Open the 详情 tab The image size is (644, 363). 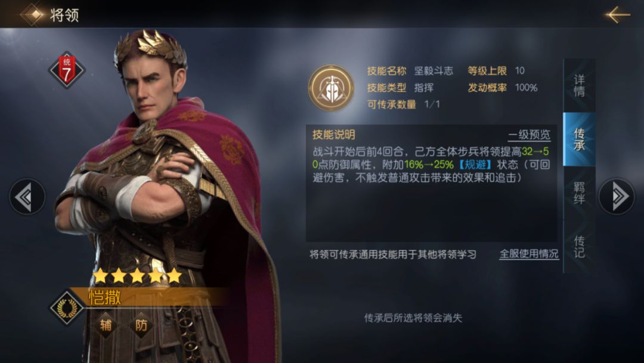coord(579,85)
